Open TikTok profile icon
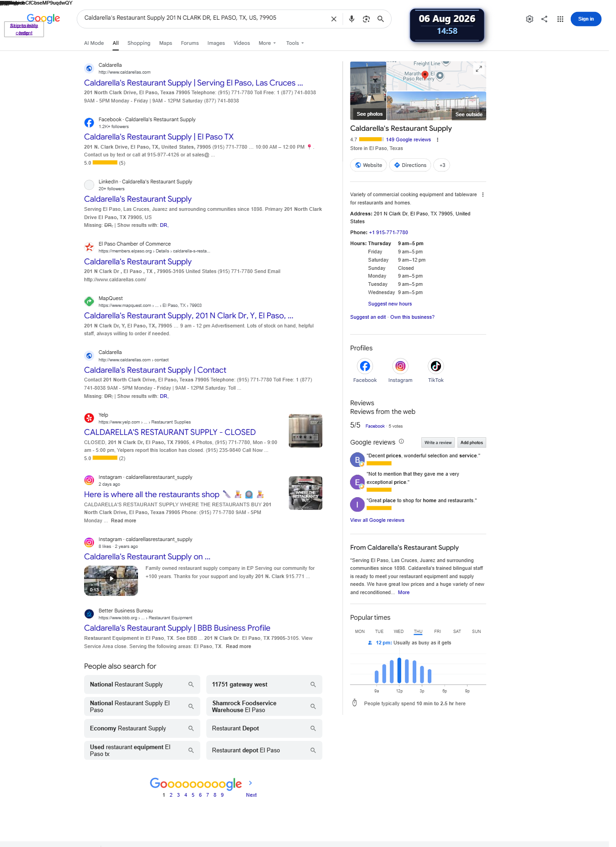Image resolution: width=616 pixels, height=847 pixels. [436, 366]
